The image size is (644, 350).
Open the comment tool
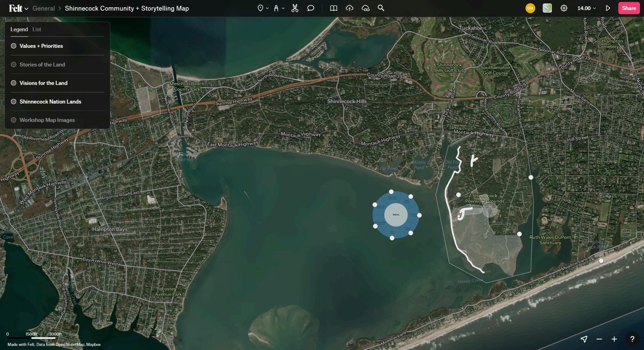311,8
